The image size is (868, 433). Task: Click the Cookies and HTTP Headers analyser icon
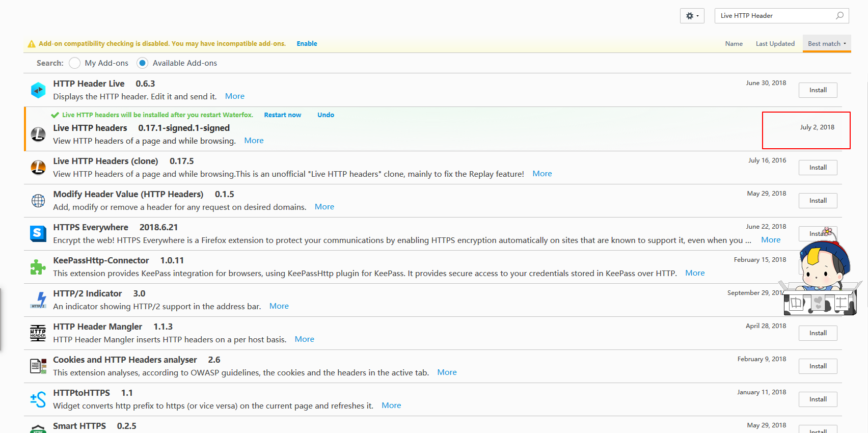click(38, 366)
